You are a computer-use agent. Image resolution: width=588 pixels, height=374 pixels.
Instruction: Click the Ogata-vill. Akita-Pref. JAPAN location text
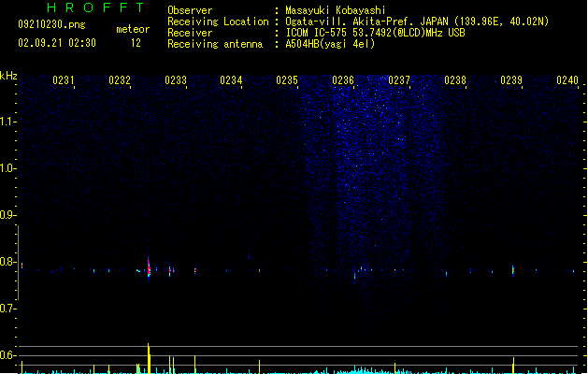tap(417, 22)
